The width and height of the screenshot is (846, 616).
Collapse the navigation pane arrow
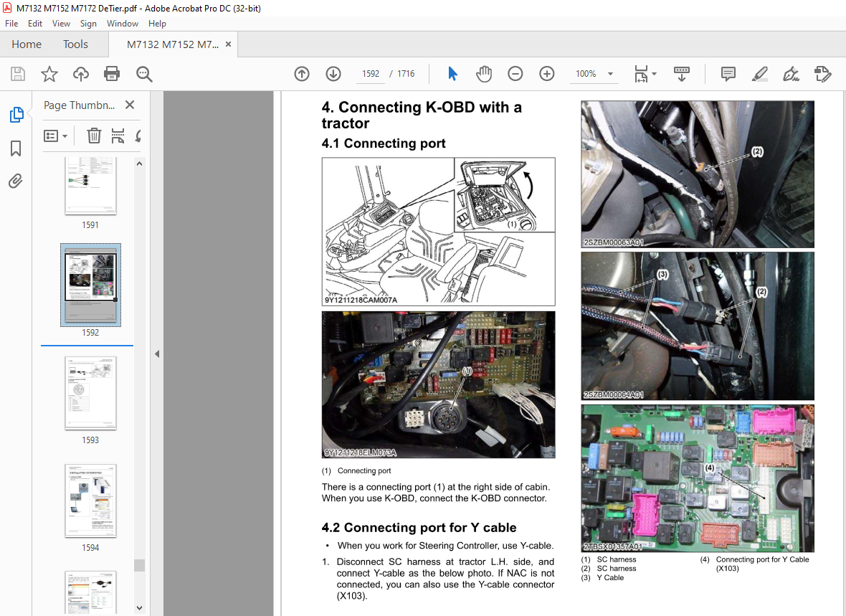pos(157,354)
